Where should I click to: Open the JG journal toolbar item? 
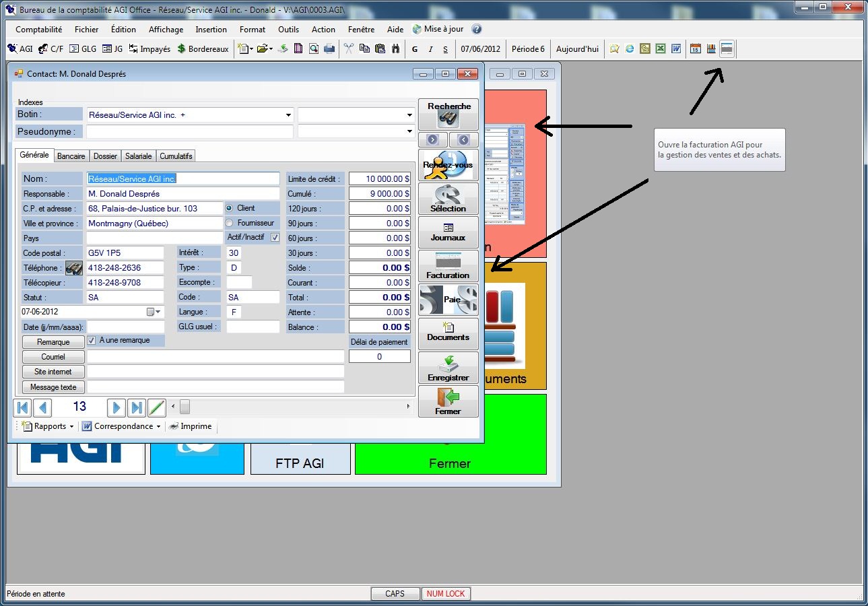112,49
